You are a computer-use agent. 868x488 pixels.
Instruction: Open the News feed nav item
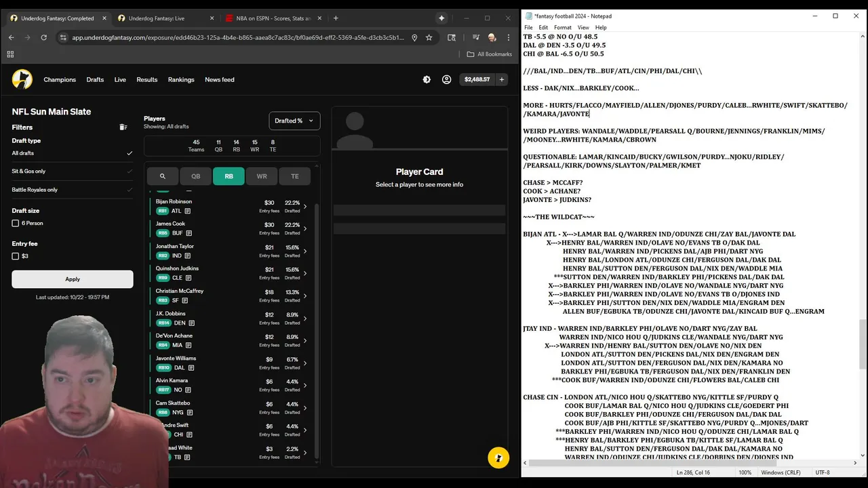(x=220, y=79)
